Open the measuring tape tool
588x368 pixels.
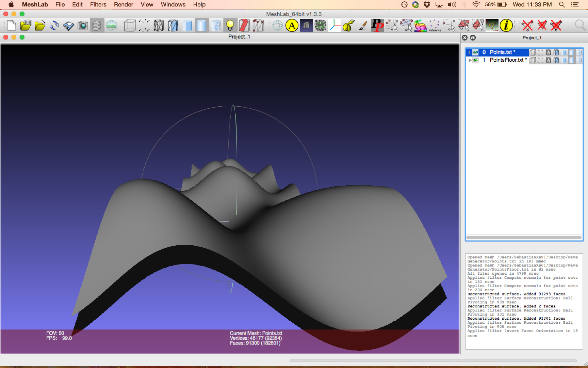(x=348, y=25)
